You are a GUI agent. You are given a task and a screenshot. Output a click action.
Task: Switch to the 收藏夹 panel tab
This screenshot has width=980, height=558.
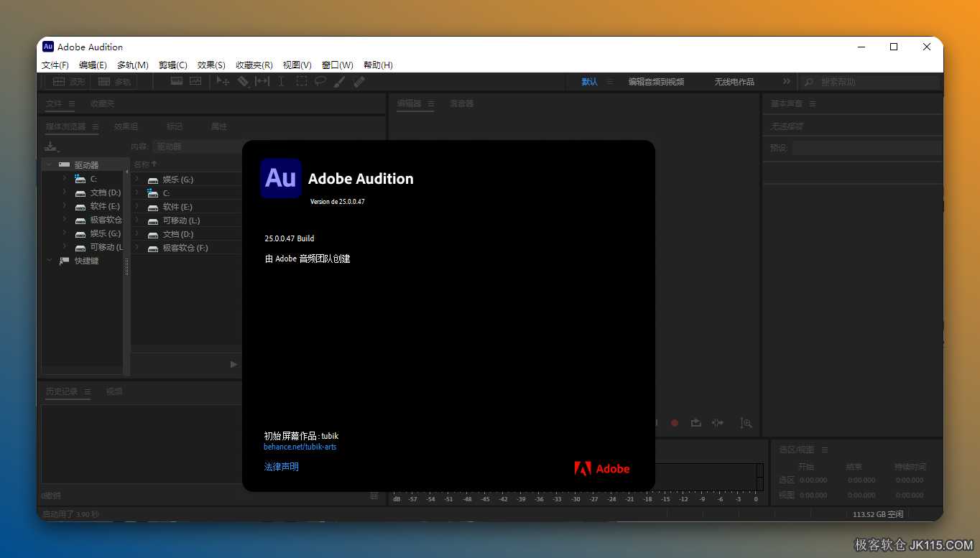click(x=103, y=103)
